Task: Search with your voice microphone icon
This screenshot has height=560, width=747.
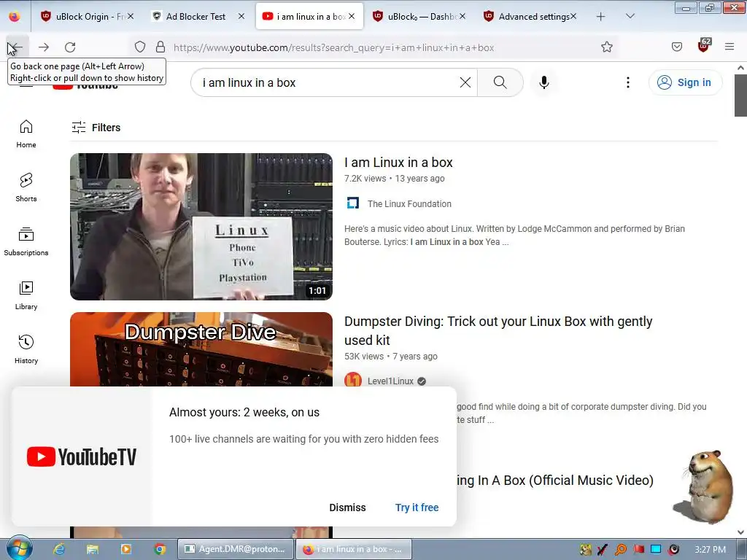Action: (x=543, y=82)
